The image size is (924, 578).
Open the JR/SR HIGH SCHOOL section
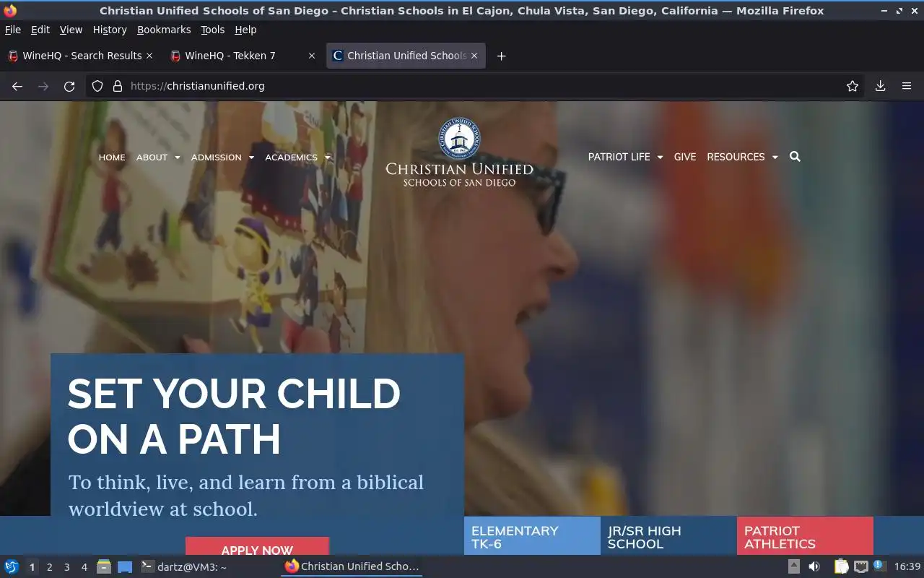click(668, 536)
